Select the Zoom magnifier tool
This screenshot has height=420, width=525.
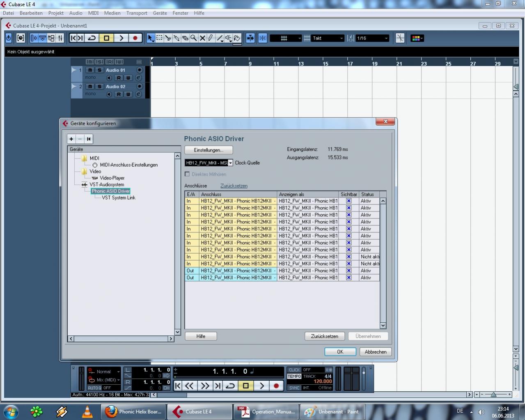click(x=194, y=38)
